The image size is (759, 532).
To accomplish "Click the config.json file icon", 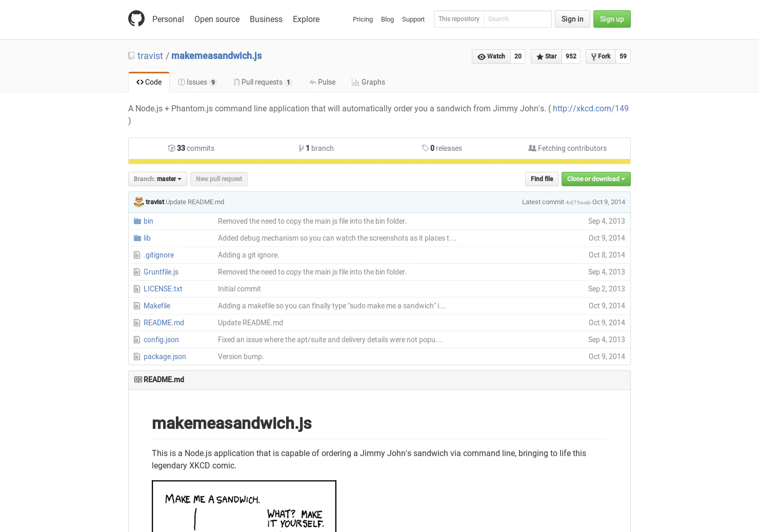I will [x=137, y=340].
